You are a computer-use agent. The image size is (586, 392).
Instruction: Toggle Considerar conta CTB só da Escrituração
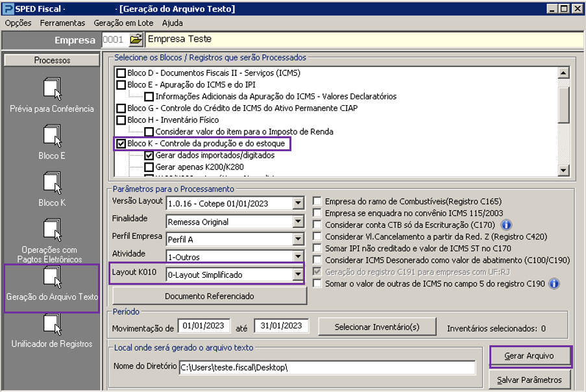(x=317, y=225)
